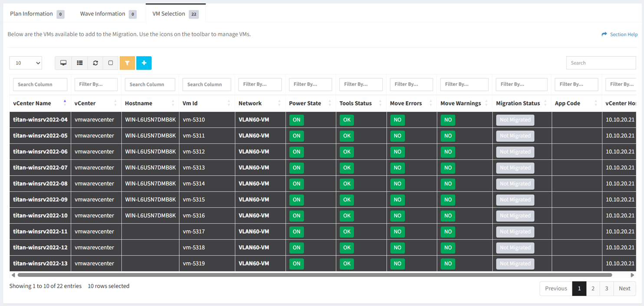The height and width of the screenshot is (306, 644).
Task: Toggle the select-all square toolbar button
Action: click(x=111, y=63)
